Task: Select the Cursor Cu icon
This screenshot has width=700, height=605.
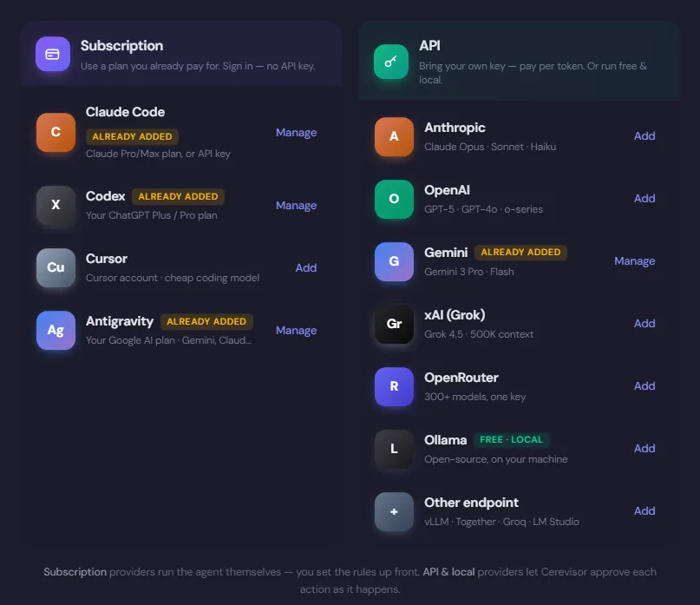Action: pyautogui.click(x=56, y=267)
